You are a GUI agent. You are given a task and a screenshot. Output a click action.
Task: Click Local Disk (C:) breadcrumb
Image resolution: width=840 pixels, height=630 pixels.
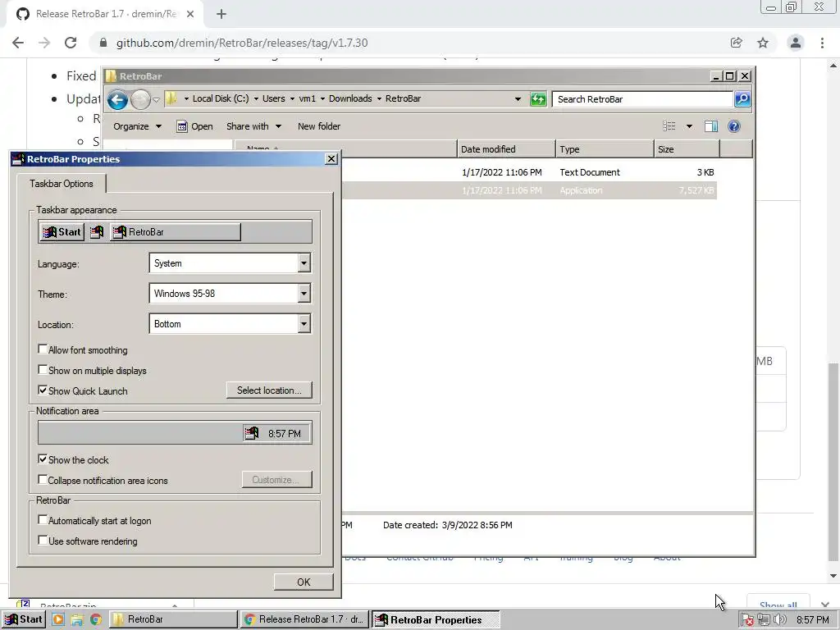click(220, 98)
